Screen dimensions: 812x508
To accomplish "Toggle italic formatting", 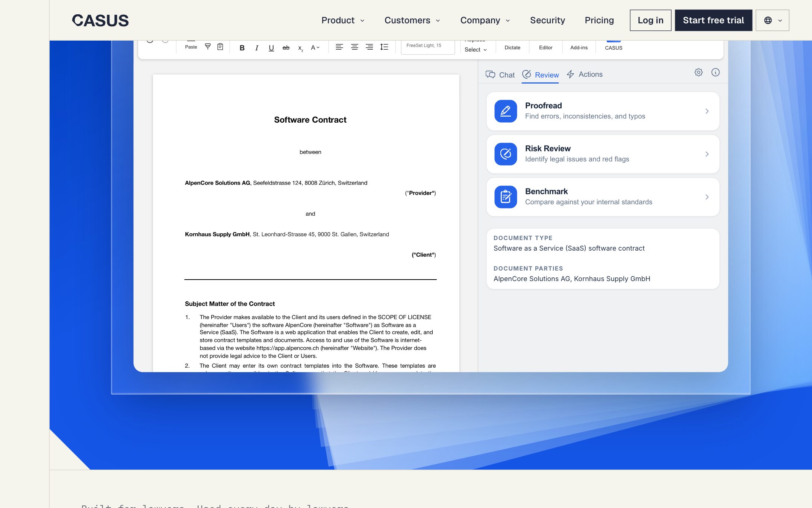I will 257,48.
